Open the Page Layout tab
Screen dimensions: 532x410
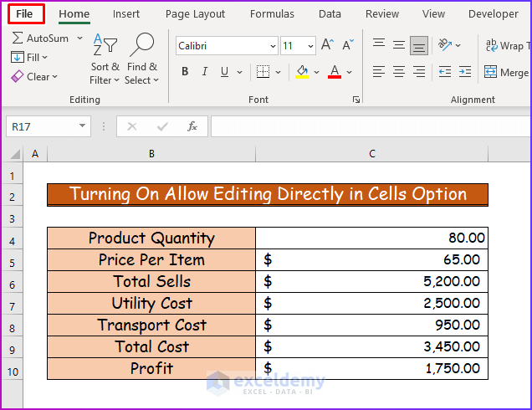(195, 14)
